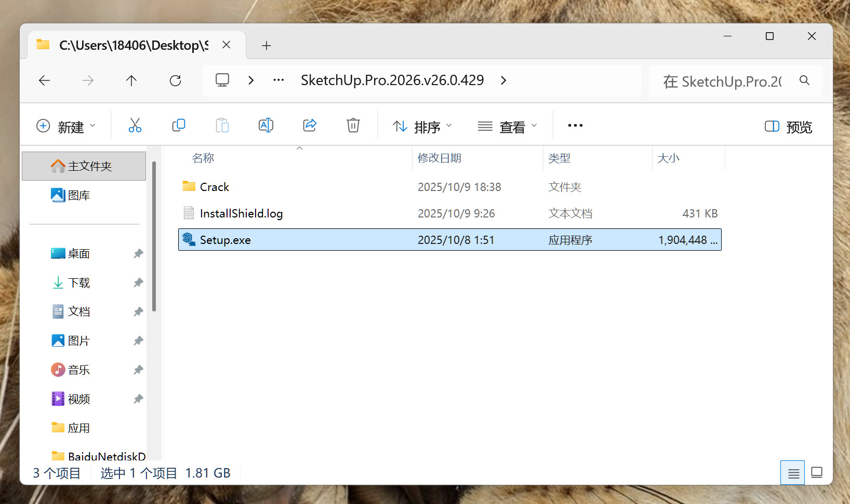850x504 pixels.
Task: Sort files by 修改日期 column header
Action: 440,158
